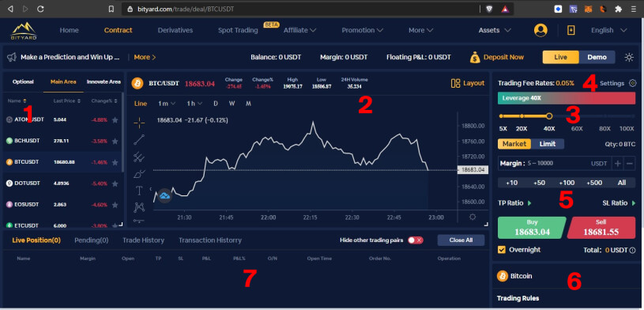Select the crosshair cursor drawing tool
644x310 pixels.
coord(139,122)
